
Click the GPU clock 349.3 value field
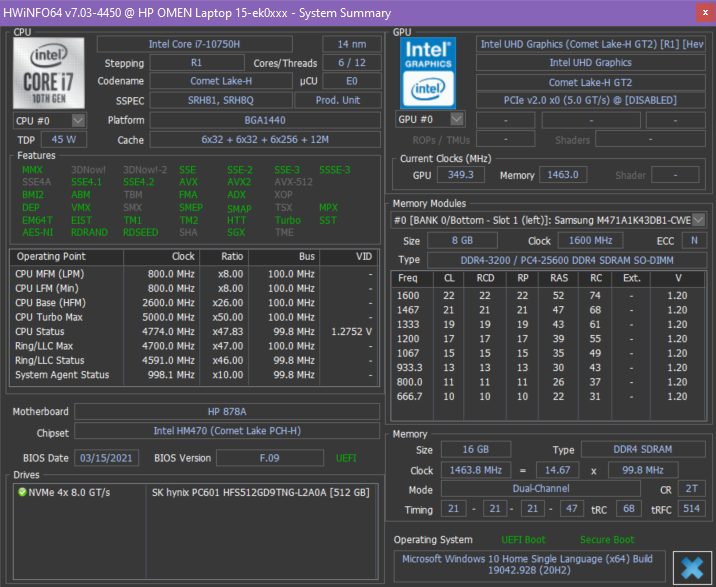[462, 175]
